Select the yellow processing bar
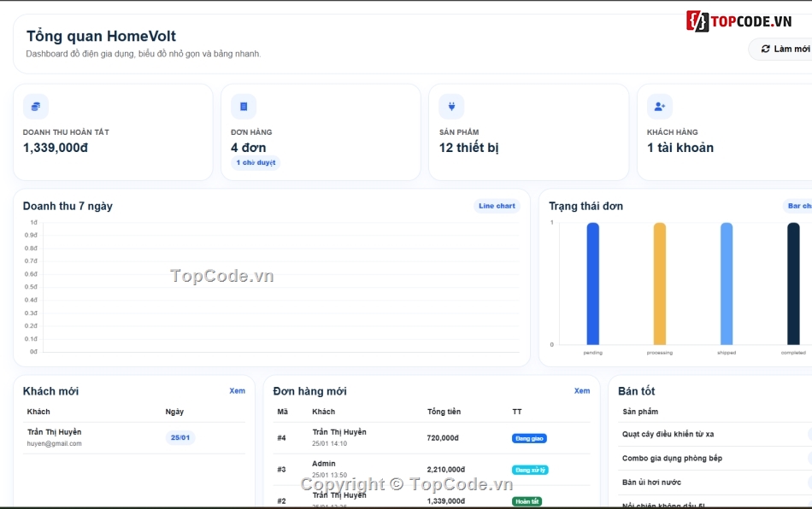The image size is (812, 509). tap(660, 284)
